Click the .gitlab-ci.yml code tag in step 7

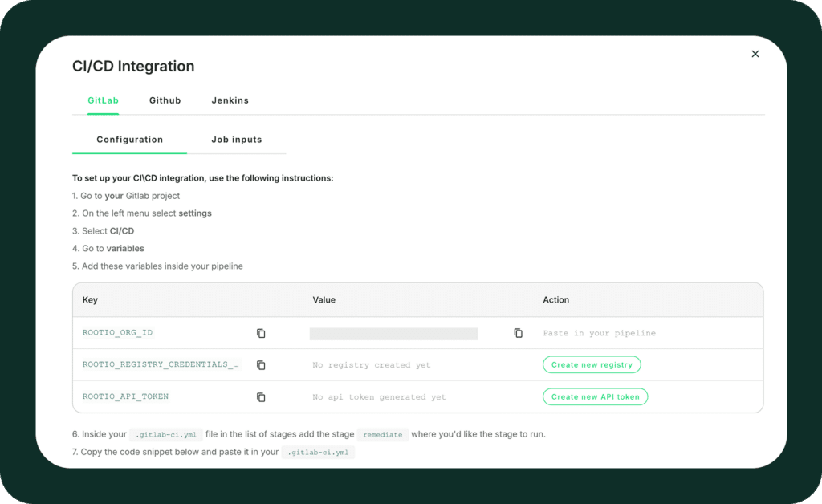click(x=318, y=452)
